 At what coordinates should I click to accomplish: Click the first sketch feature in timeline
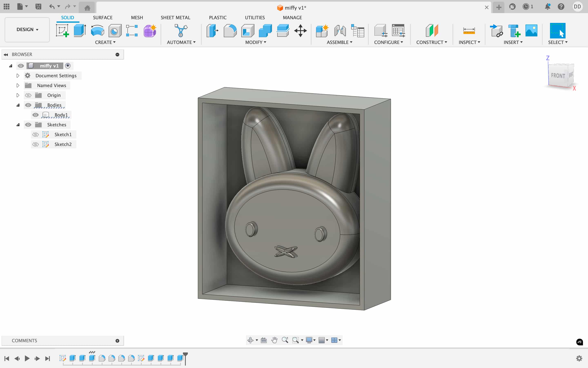63,358
